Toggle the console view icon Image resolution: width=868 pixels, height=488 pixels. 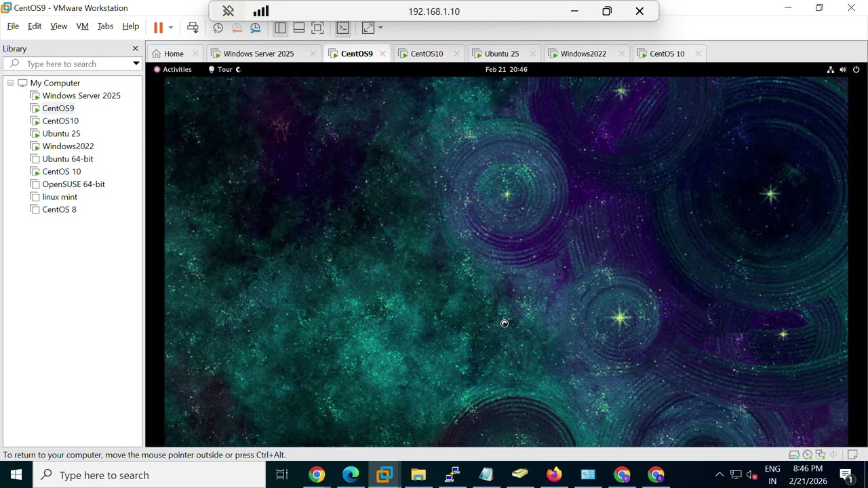click(342, 28)
